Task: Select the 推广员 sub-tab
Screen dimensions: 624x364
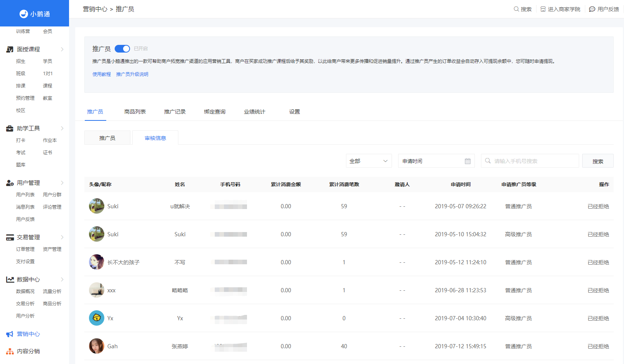Action: pos(107,138)
